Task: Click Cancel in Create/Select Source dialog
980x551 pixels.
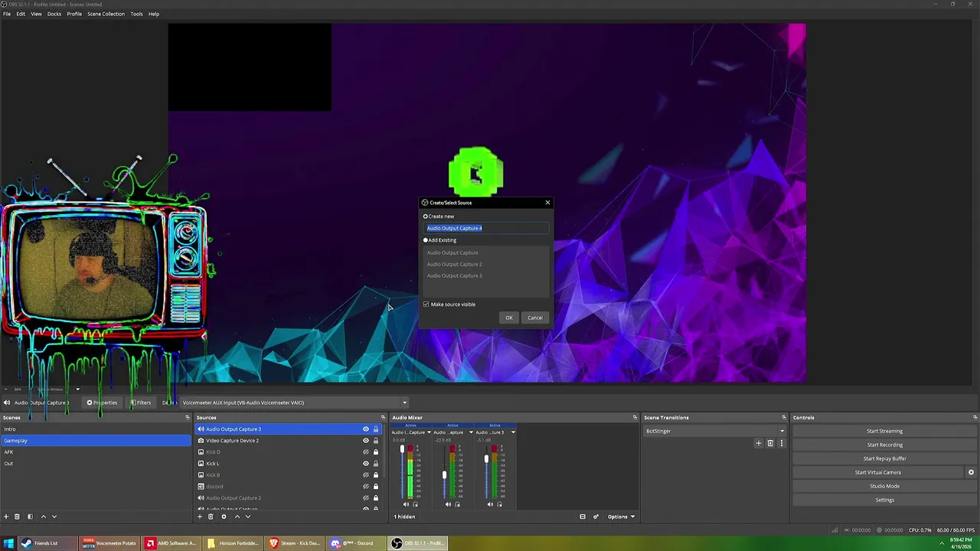Action: (x=535, y=318)
